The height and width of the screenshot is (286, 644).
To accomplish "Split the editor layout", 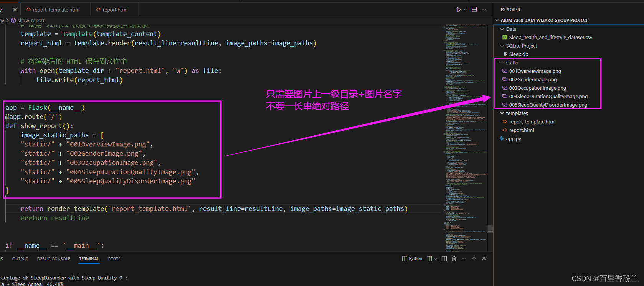I will click(x=474, y=10).
